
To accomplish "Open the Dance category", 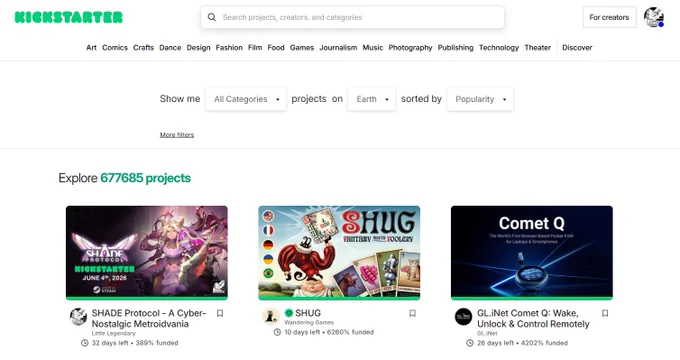I will coord(170,48).
